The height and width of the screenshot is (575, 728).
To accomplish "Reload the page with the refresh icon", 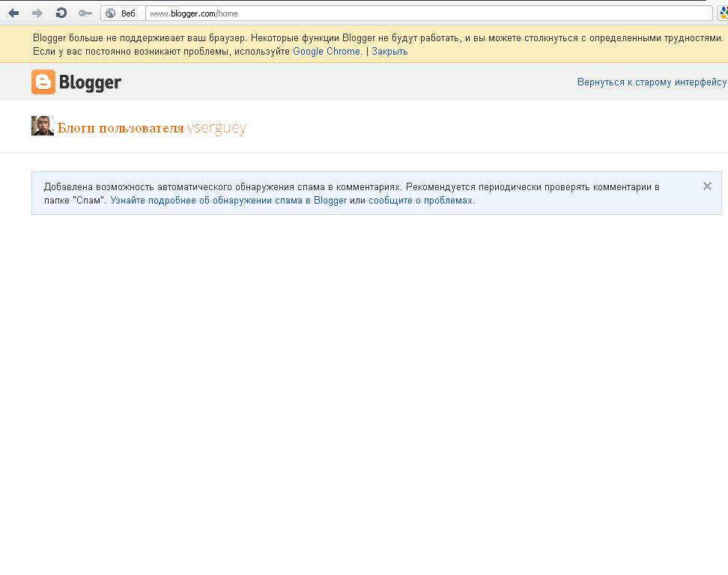I will pos(61,13).
